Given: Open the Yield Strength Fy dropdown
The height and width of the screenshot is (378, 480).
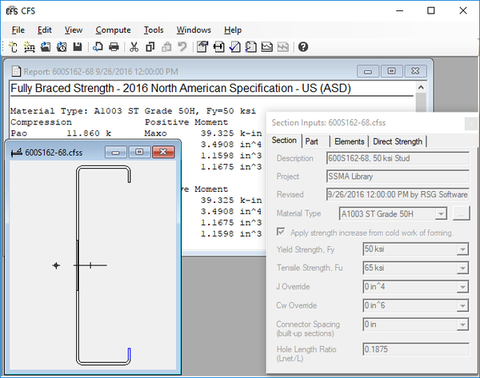Looking at the screenshot, I should click(x=463, y=249).
